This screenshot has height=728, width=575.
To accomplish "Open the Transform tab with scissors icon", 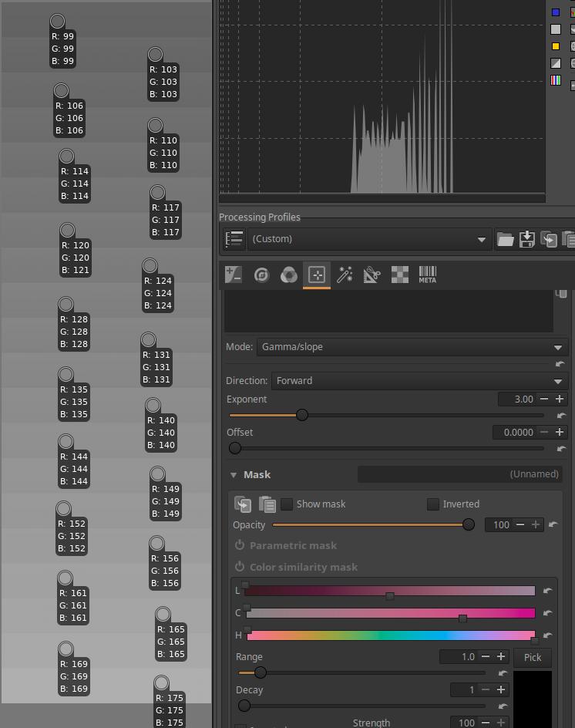I will (372, 275).
